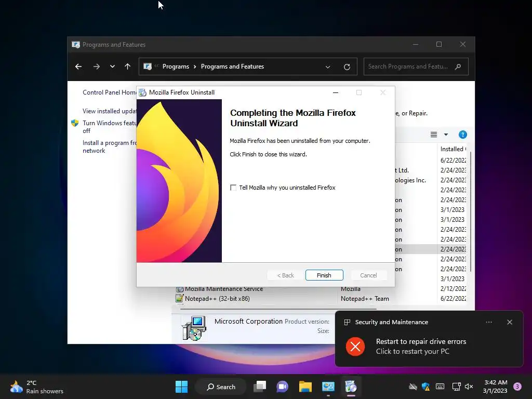Open the notification center badge showing 3
The image size is (532, 399).
click(517, 387)
